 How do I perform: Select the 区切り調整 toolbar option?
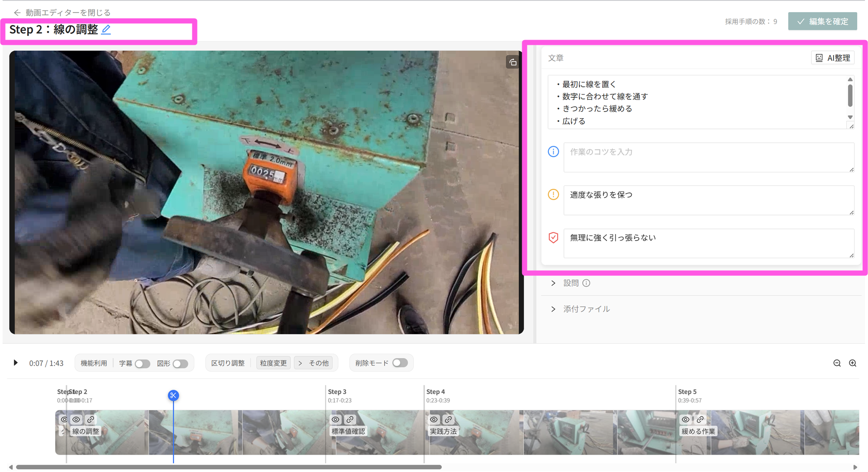pyautogui.click(x=228, y=363)
